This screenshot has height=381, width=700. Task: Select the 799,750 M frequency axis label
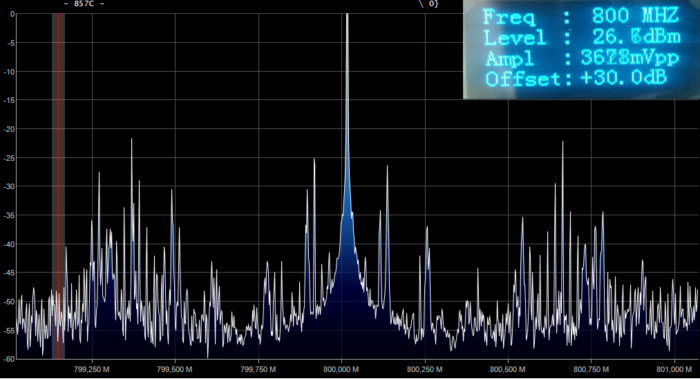(258, 369)
